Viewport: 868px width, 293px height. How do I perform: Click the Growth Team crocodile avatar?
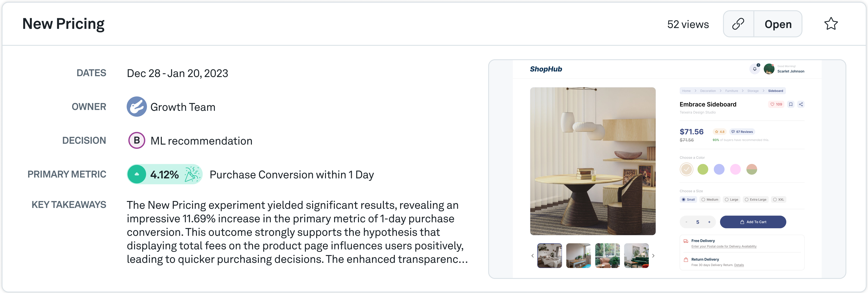pos(136,107)
